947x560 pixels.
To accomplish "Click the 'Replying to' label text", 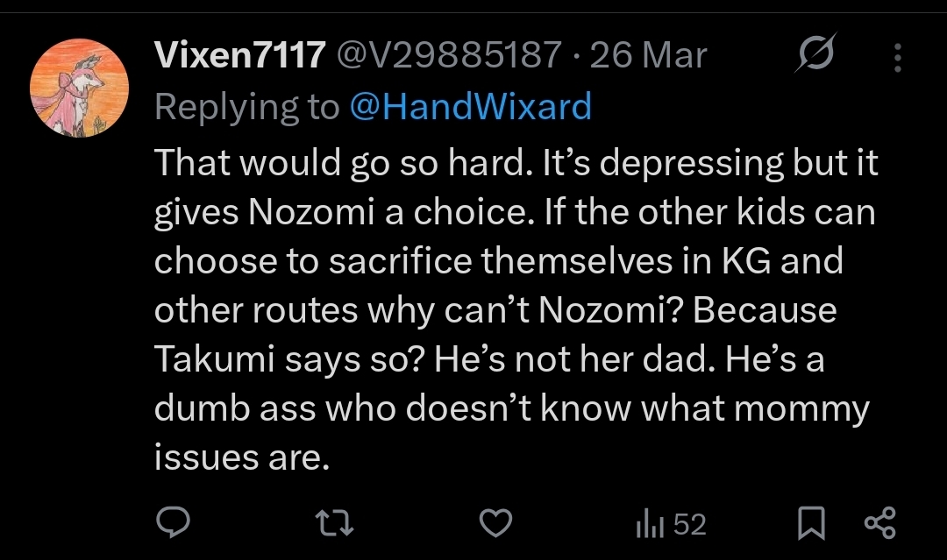I will point(247,107).
